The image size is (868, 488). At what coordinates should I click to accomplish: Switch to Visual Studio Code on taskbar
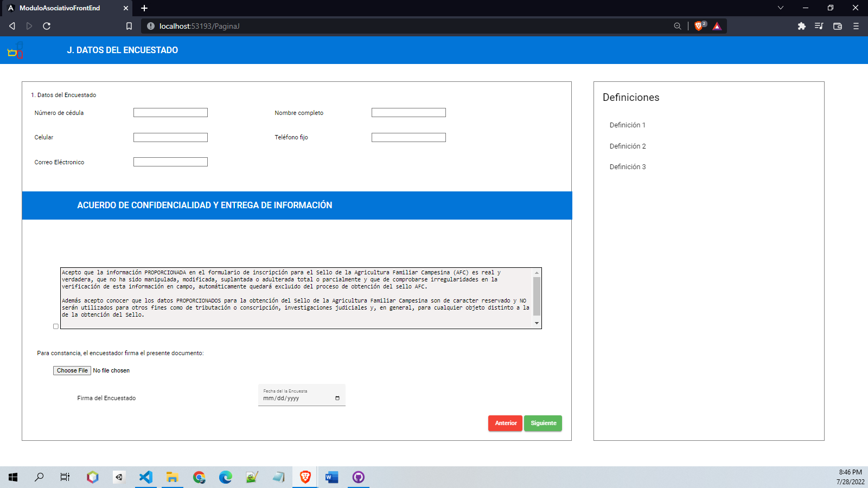146,477
